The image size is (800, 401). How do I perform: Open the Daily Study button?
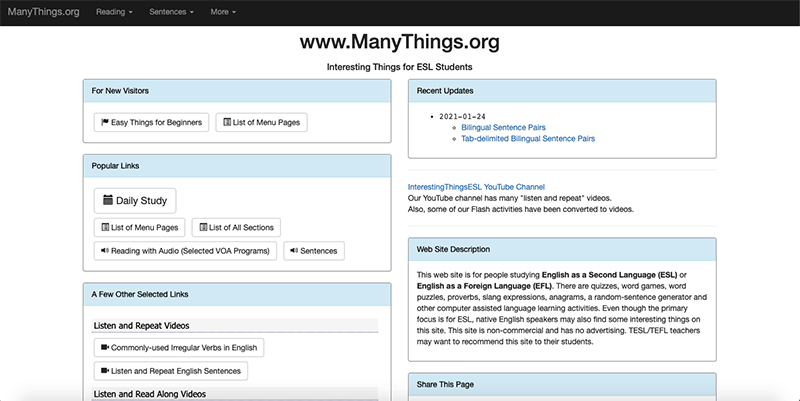tap(135, 200)
